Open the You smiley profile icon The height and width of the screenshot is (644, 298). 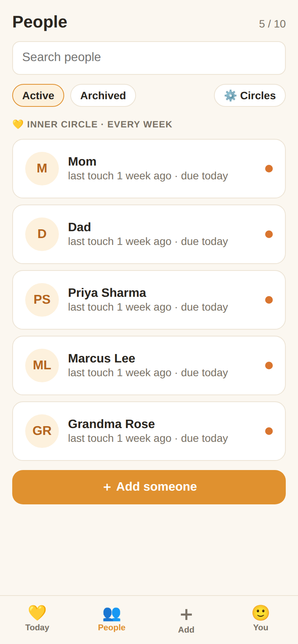(x=261, y=613)
